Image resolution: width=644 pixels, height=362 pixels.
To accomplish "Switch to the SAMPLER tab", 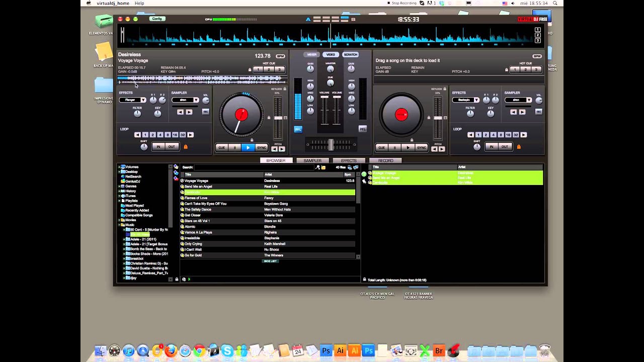I will tap(312, 160).
